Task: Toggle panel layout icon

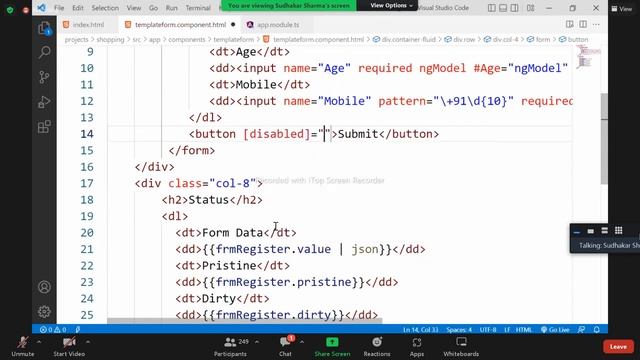Action: [x=503, y=8]
